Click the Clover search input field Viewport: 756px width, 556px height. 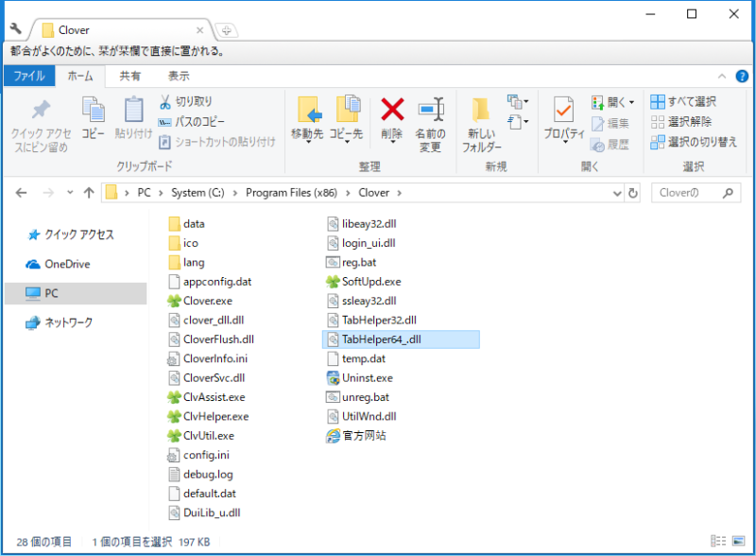point(685,193)
